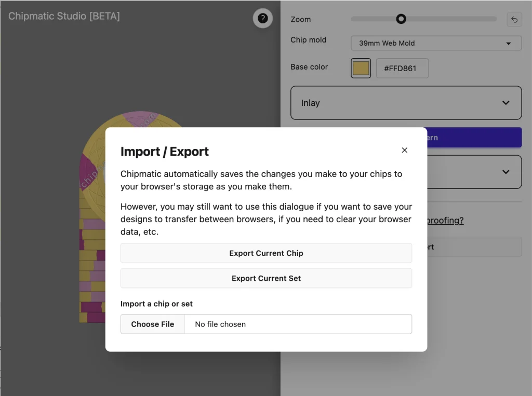This screenshot has height=396, width=532.
Task: Click the Import / Export heading
Action: click(x=165, y=152)
